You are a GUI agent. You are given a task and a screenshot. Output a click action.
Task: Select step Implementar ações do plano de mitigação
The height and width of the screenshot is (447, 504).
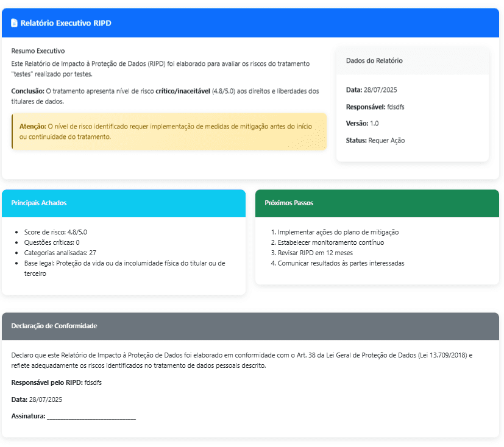click(x=338, y=233)
